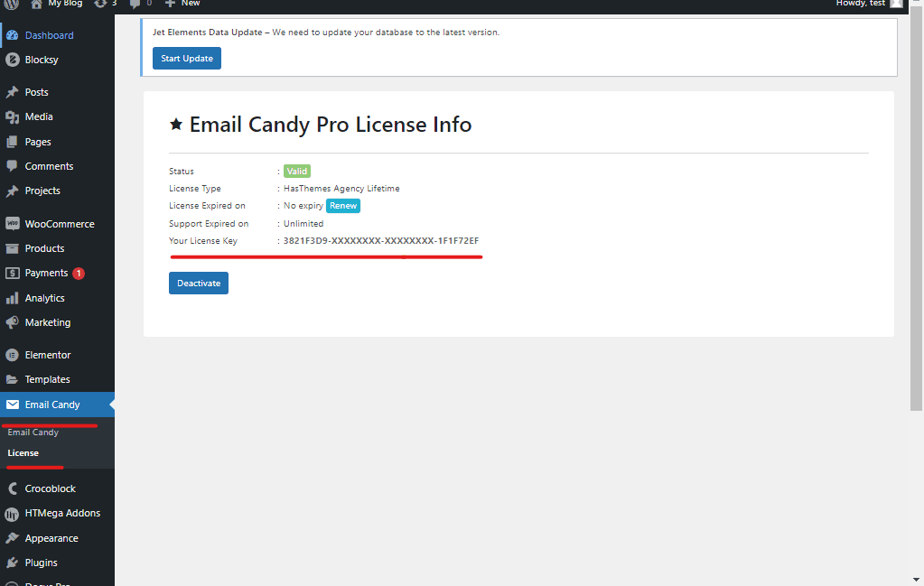Click the Marketing megaphone icon
This screenshot has height=586, width=924.
(12, 322)
